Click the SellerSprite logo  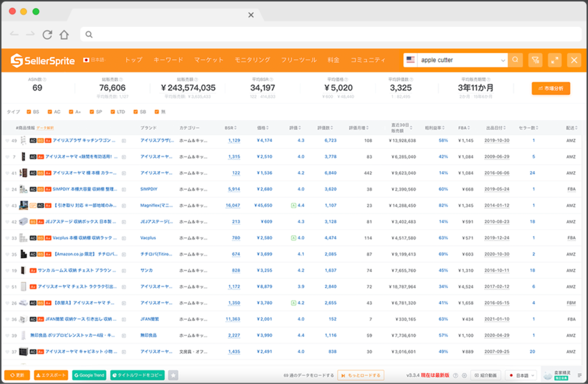43,60
